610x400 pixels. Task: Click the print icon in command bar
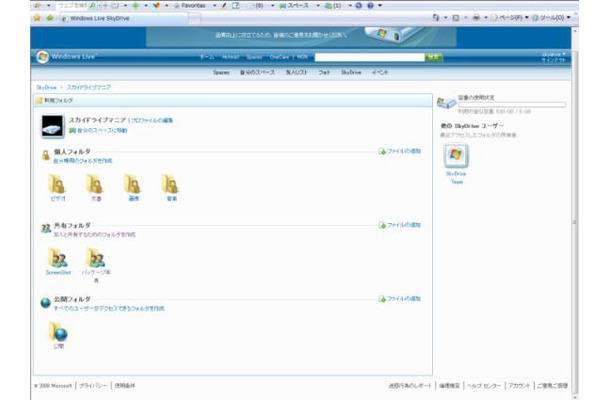476,18
